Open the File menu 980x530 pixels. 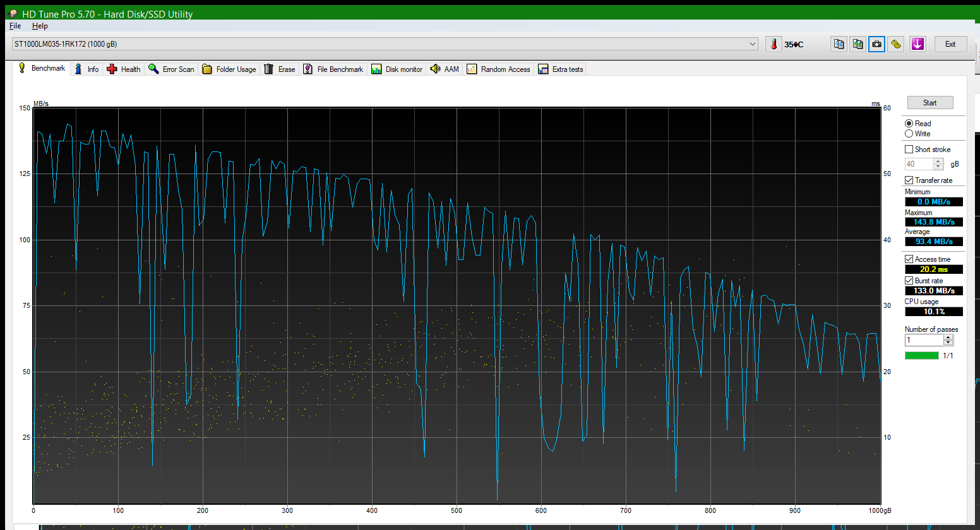pyautogui.click(x=15, y=26)
